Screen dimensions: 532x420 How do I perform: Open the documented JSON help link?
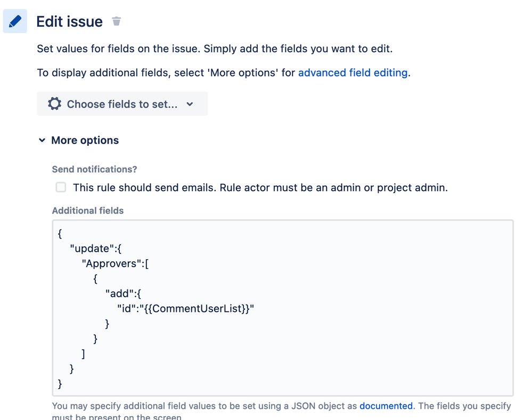point(386,406)
